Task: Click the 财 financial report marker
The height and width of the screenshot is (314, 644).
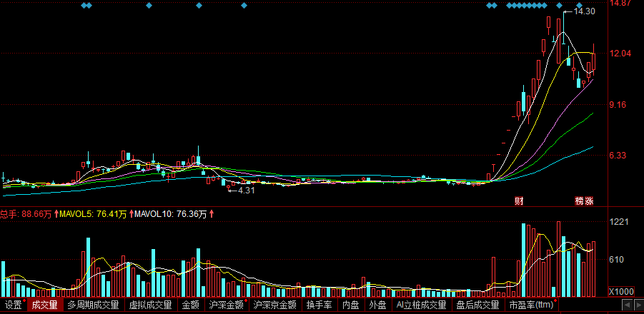Action: [x=519, y=201]
